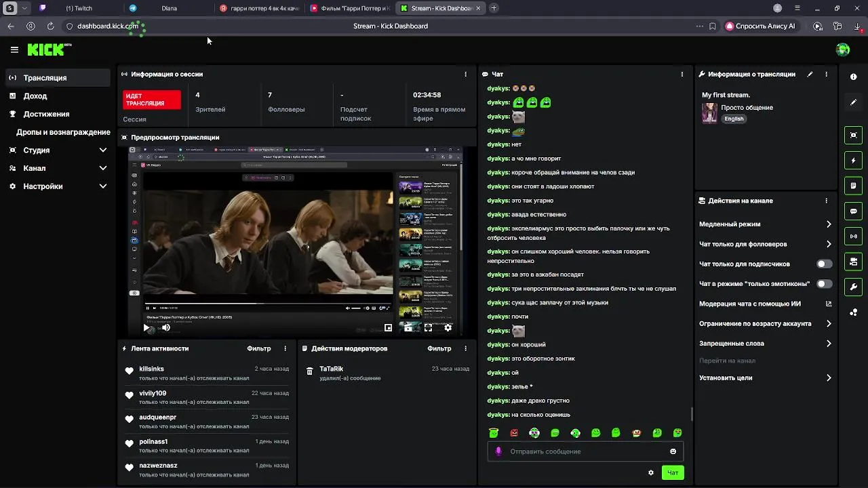The width and height of the screenshot is (868, 488).
Task: Open the Фильтр in Лента активности
Action: (258, 348)
